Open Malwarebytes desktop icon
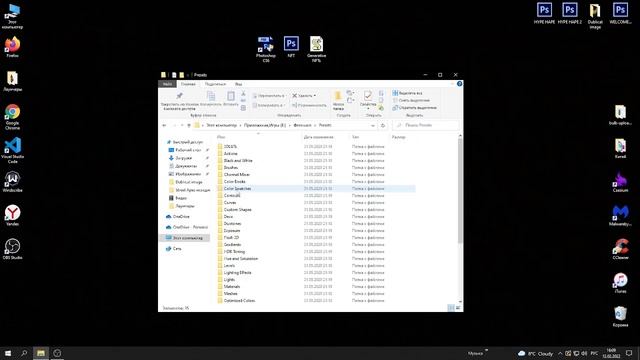The height and width of the screenshot is (360, 640). coord(620,216)
